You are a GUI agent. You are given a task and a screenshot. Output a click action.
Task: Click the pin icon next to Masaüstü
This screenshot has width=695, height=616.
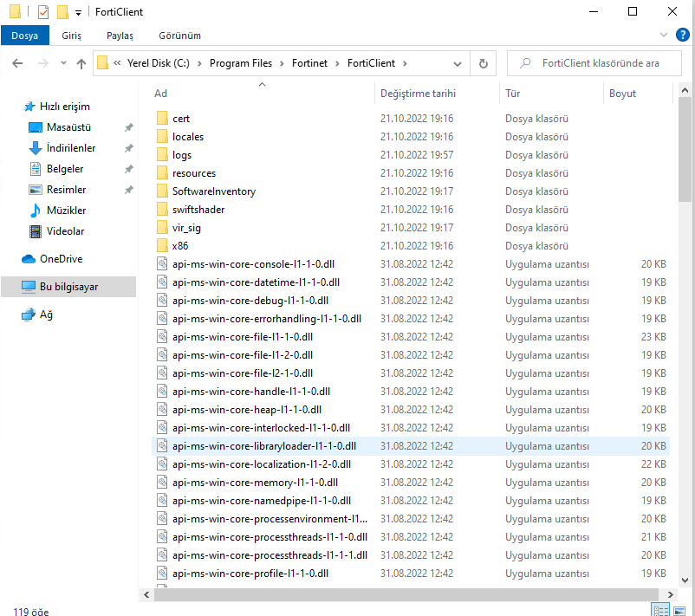click(128, 127)
